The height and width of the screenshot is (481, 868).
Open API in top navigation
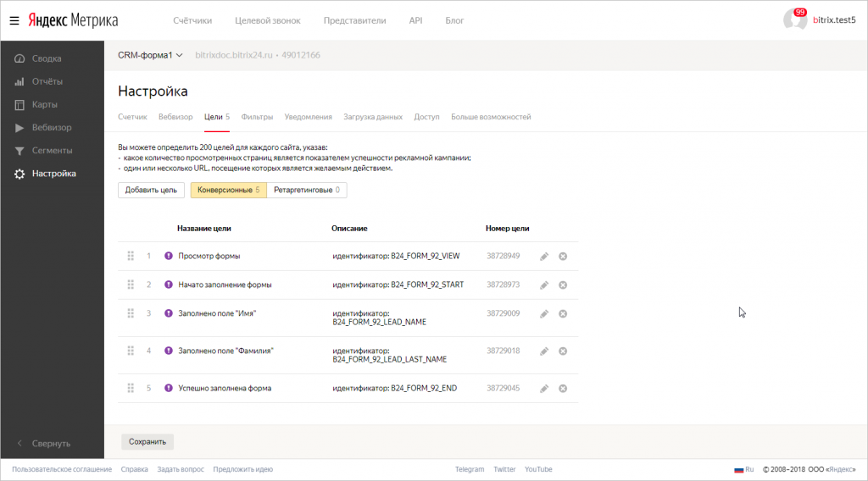[x=415, y=20]
